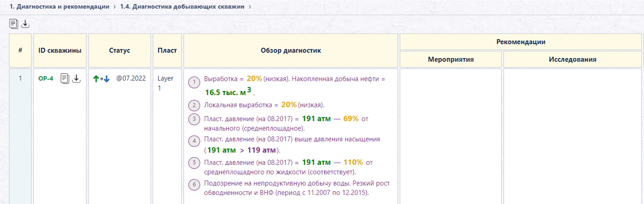Select row number 1 cell
This screenshot has width=644, height=204.
click(20, 136)
